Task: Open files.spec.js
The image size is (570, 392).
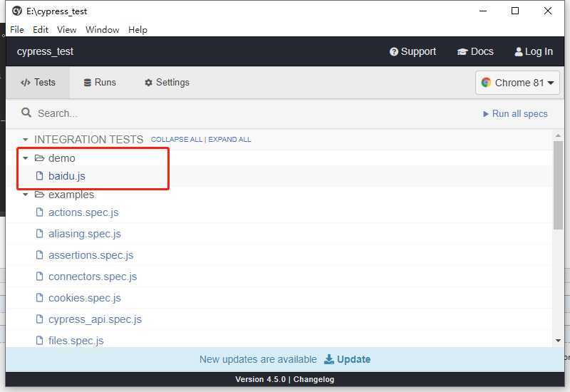Action: (x=76, y=341)
